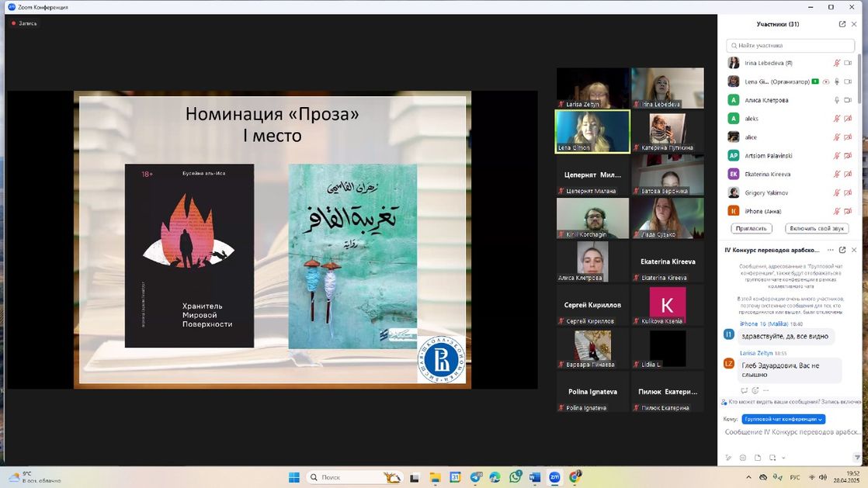Expand hidden system tray icons
This screenshot has width=868, height=488.
748,477
